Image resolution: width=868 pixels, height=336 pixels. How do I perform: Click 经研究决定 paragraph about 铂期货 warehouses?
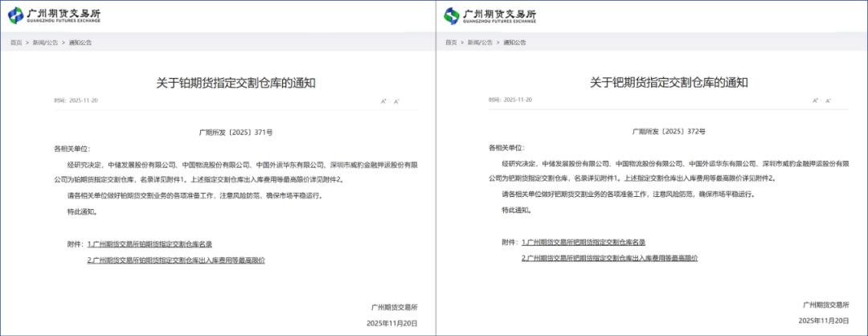click(235, 173)
